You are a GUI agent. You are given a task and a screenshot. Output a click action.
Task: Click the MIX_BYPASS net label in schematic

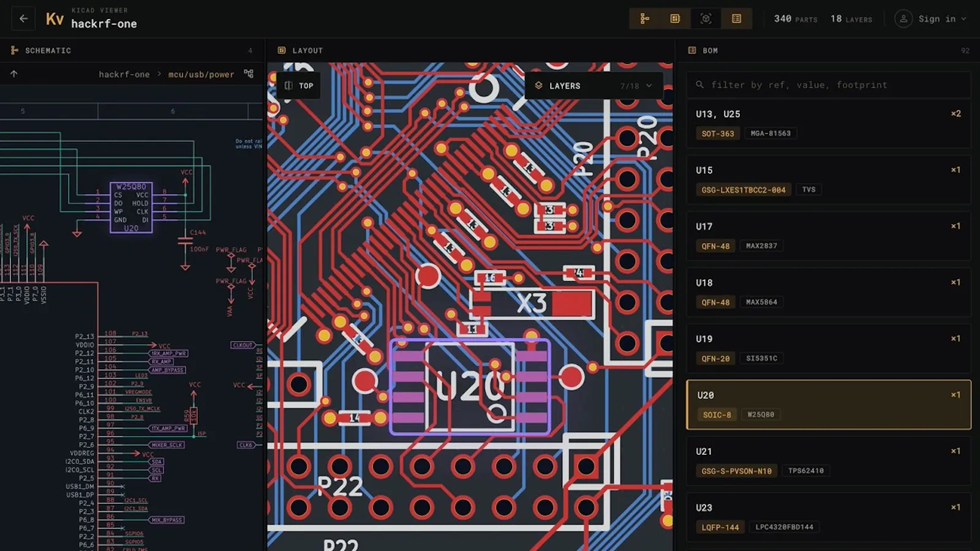[167, 520]
